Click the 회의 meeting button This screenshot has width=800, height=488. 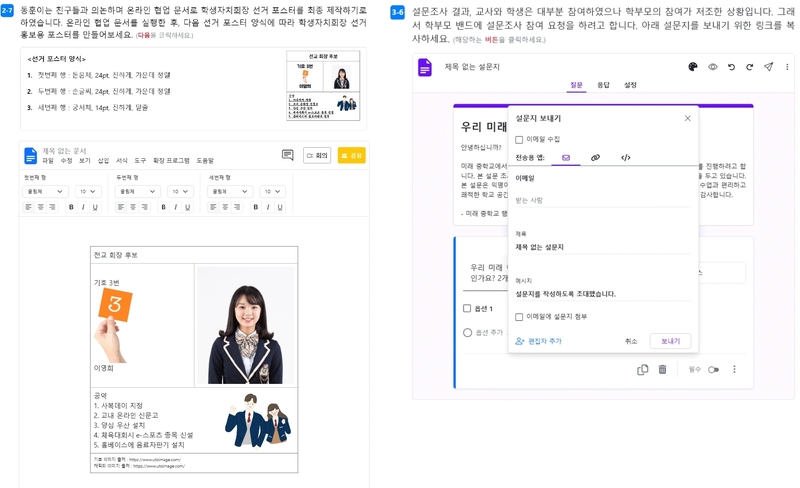pyautogui.click(x=317, y=155)
